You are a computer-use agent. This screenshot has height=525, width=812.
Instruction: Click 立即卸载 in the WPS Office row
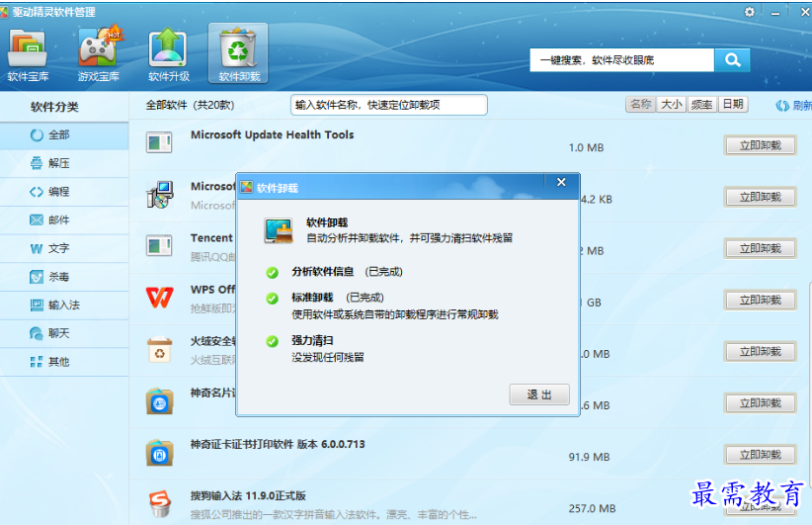tap(760, 301)
